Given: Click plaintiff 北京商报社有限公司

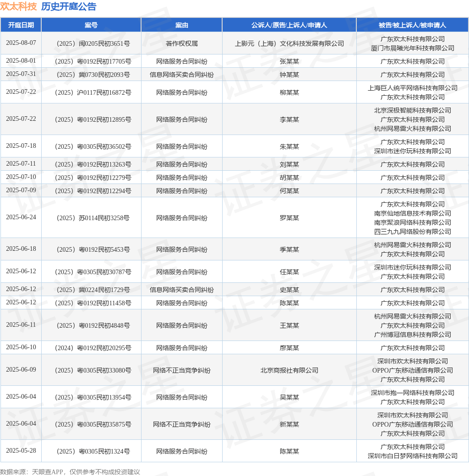Looking at the screenshot, I should pos(289,370).
